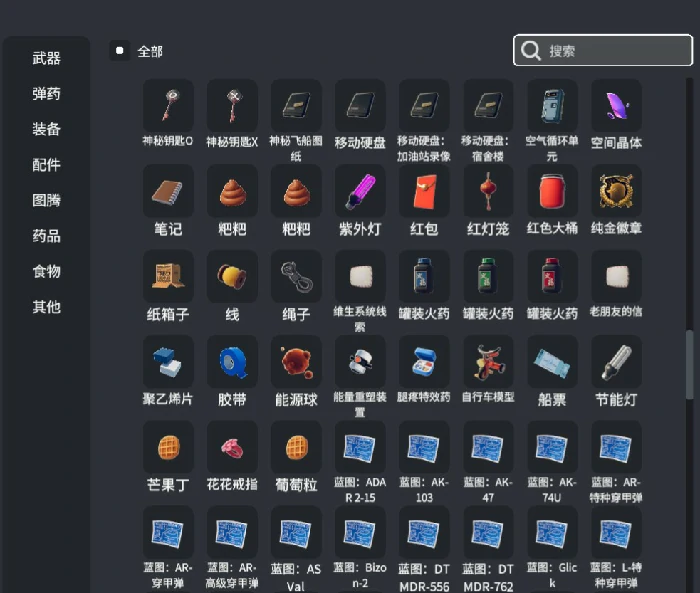Open the 弹药 ammo category
Screen dimensions: 700x593
pyautogui.click(x=46, y=94)
